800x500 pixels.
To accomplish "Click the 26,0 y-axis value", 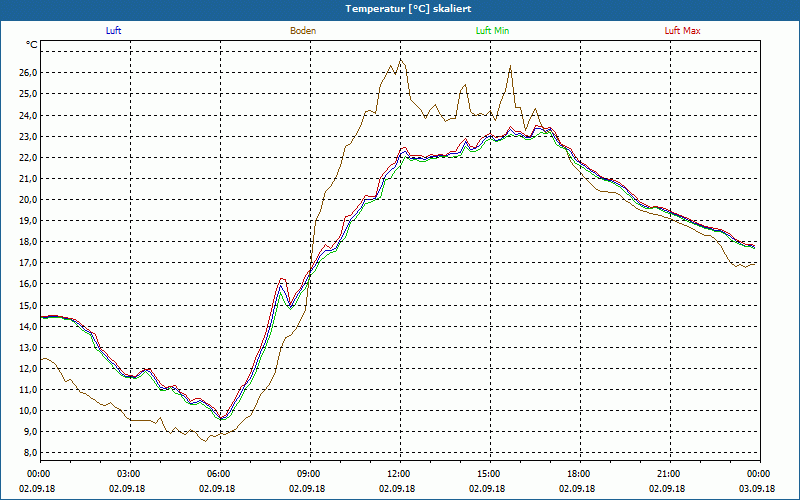I will click(29, 72).
